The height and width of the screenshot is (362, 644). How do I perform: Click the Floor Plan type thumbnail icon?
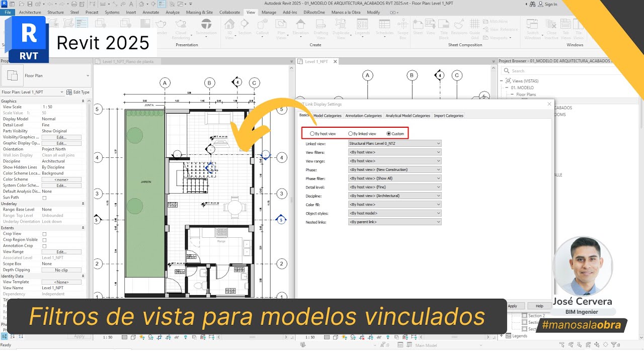pyautogui.click(x=12, y=75)
